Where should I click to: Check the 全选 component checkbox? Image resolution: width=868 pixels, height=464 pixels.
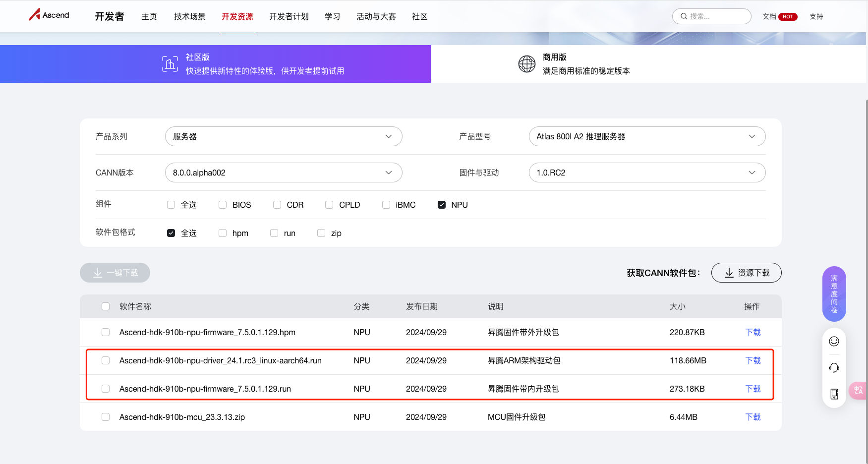click(171, 205)
